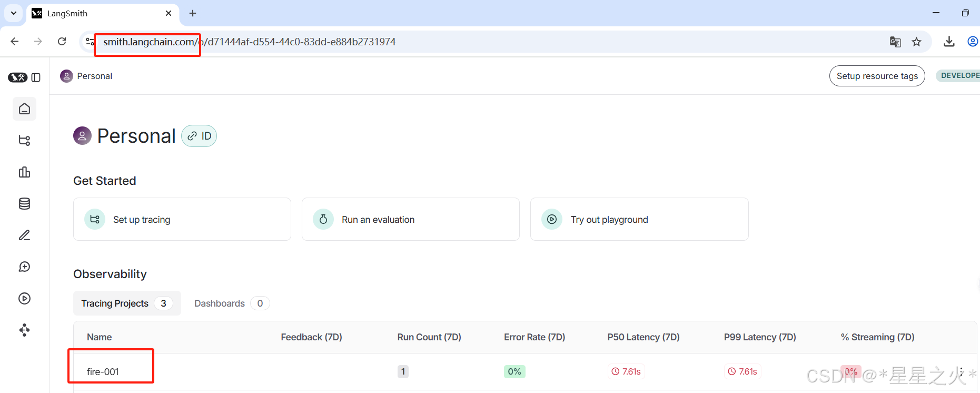This screenshot has width=980, height=393.
Task: Open the Set up tracing card
Action: pos(182,219)
